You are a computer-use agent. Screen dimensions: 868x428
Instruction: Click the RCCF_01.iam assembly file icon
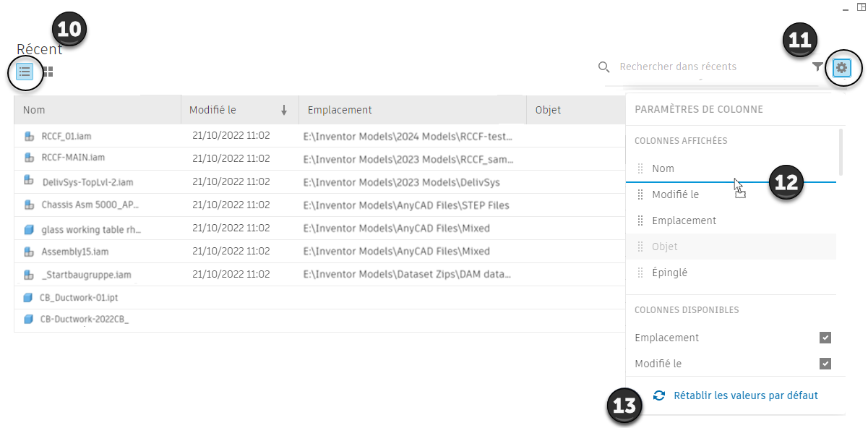30,136
